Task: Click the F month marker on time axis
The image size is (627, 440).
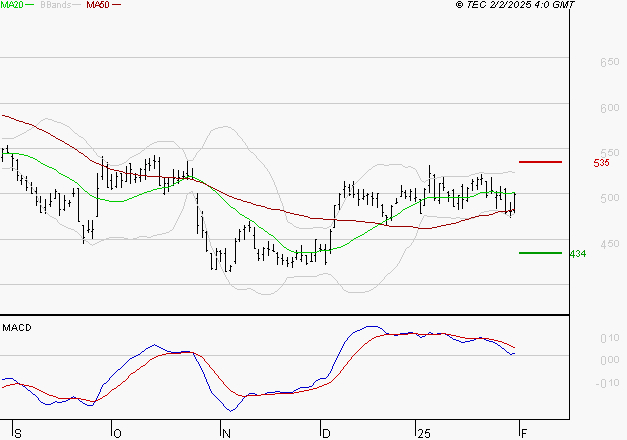Action: (x=524, y=434)
